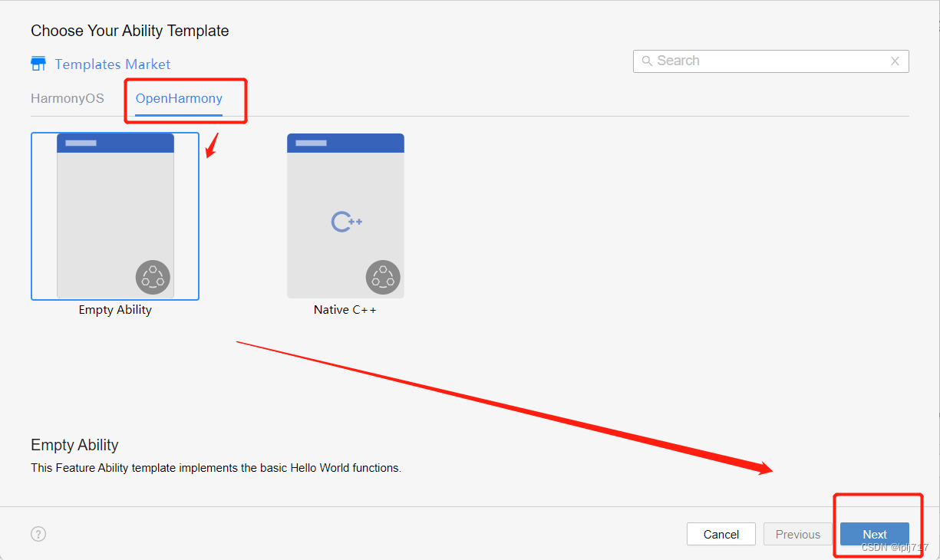Switch to the OpenHarmony tab
940x560 pixels.
pos(179,98)
